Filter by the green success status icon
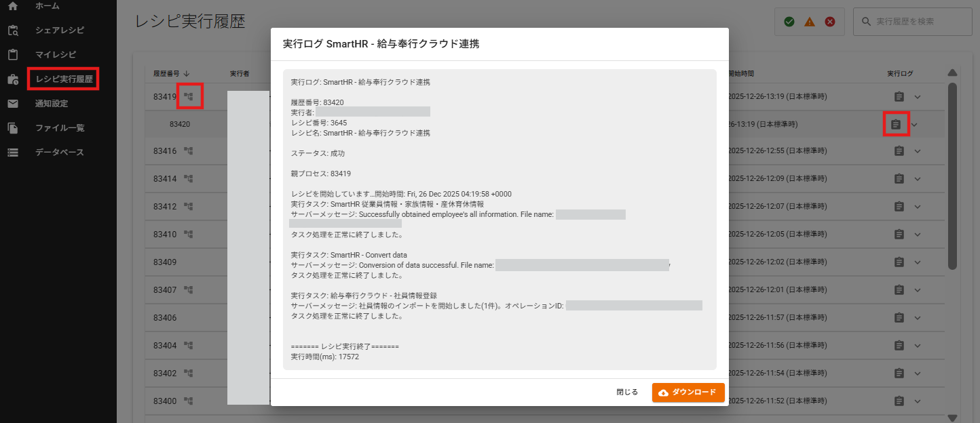The height and width of the screenshot is (423, 980). (789, 22)
